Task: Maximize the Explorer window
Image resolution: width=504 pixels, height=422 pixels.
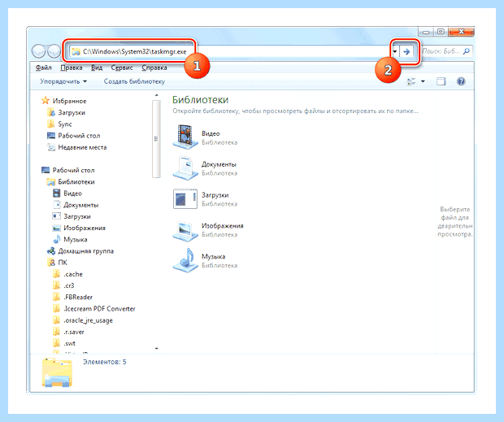Action: (x=441, y=32)
